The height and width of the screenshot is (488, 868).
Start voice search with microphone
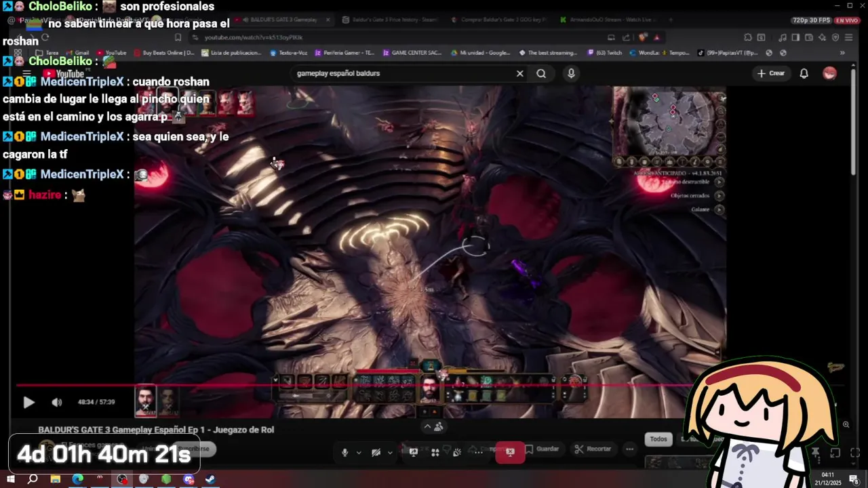click(571, 73)
